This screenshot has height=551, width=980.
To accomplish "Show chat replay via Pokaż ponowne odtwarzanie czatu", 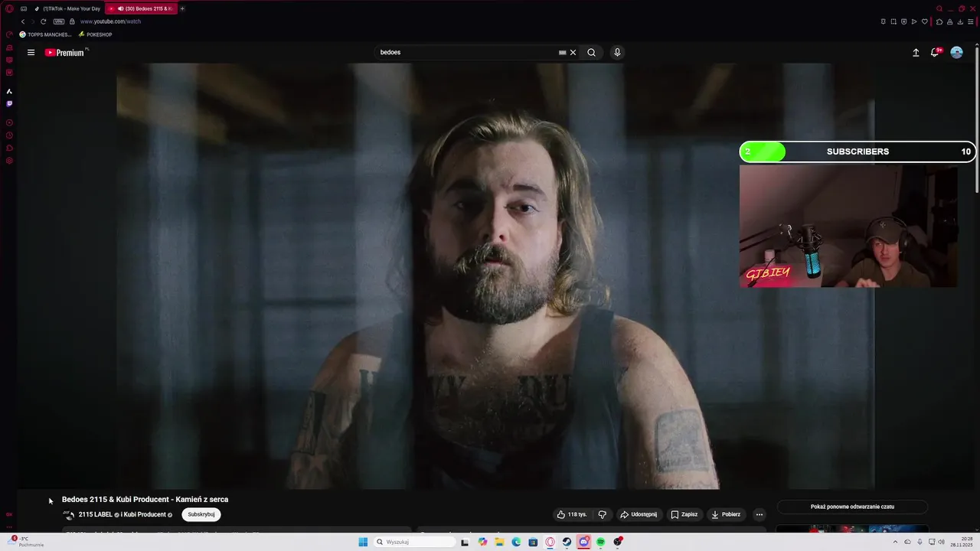I will [x=852, y=507].
